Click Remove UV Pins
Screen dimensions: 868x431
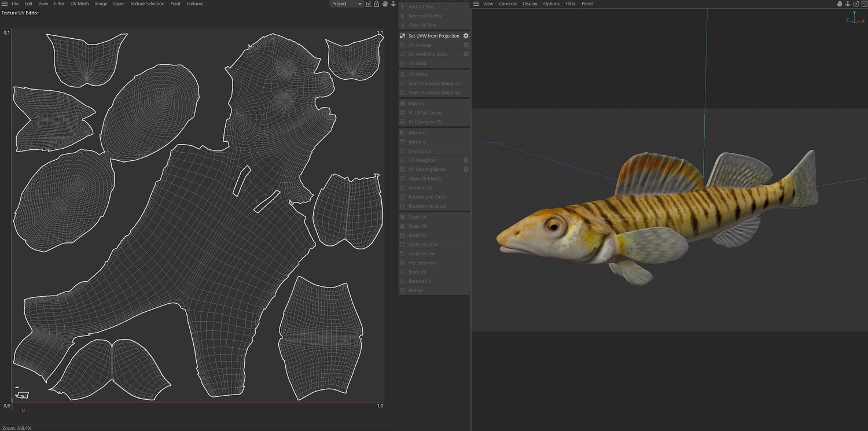coord(434,16)
